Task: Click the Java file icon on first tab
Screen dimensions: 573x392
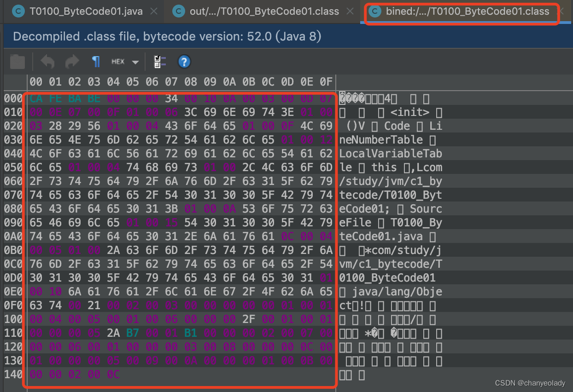Action: (x=18, y=11)
